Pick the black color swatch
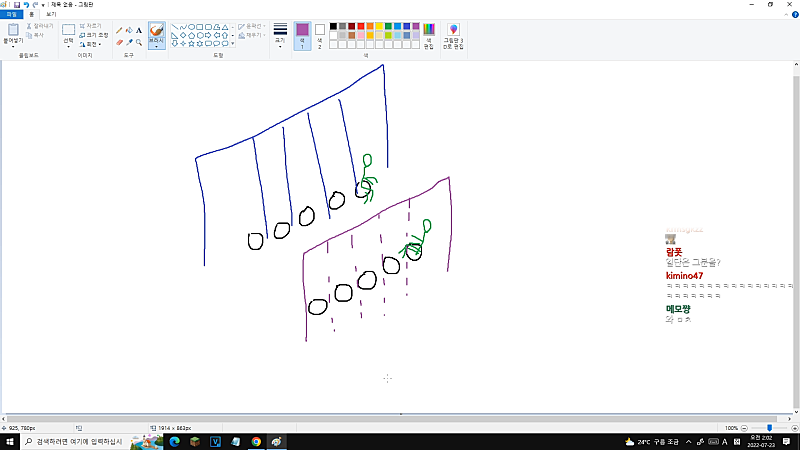 333,27
